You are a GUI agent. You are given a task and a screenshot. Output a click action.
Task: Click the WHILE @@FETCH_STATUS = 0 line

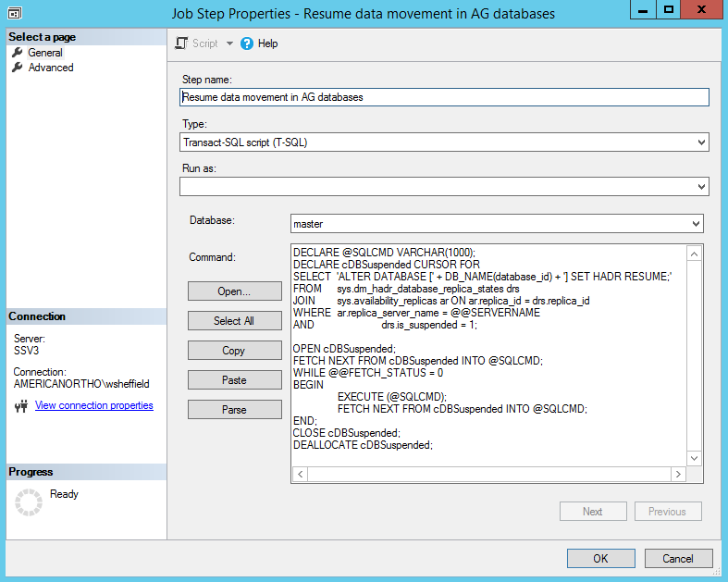click(x=368, y=373)
